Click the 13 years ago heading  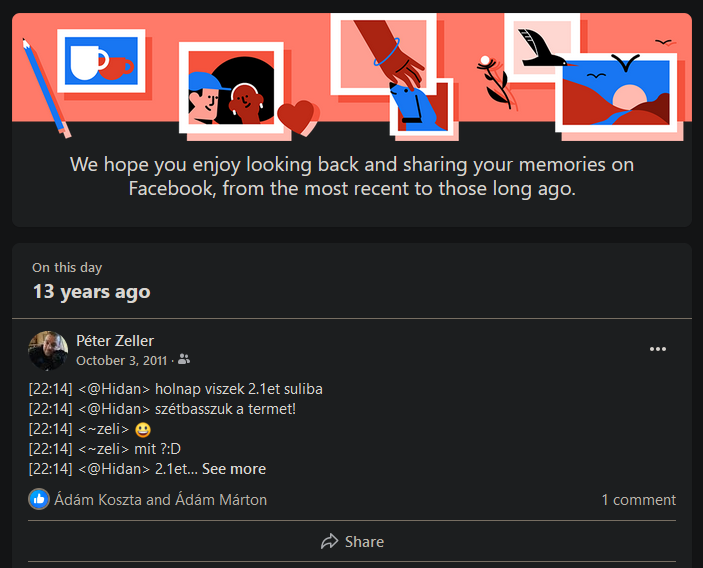click(91, 292)
